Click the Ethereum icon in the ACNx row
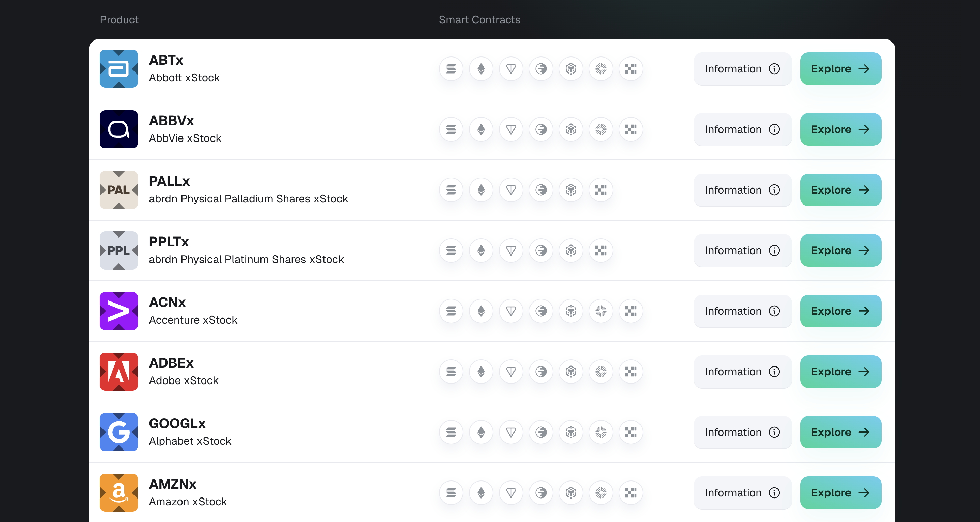This screenshot has height=522, width=980. click(481, 311)
